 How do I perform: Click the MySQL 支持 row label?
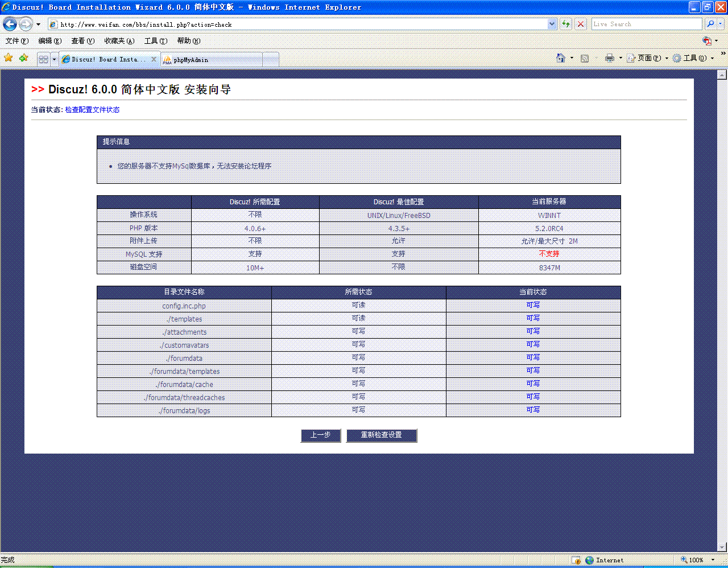point(144,254)
